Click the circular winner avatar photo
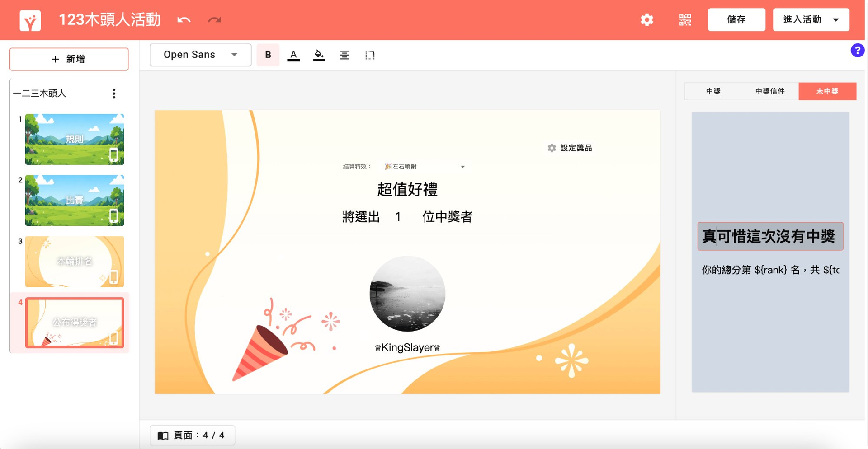Screen dimensions: 868x449 coord(407,294)
